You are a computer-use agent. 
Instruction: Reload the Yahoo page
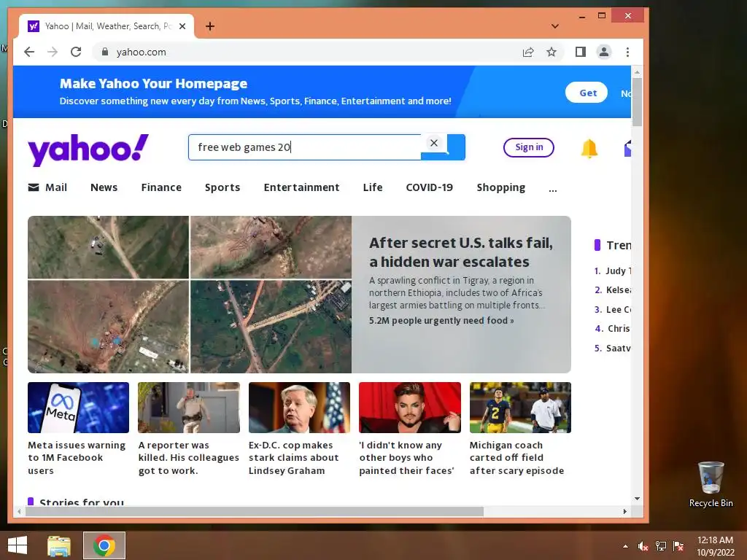pyautogui.click(x=76, y=52)
